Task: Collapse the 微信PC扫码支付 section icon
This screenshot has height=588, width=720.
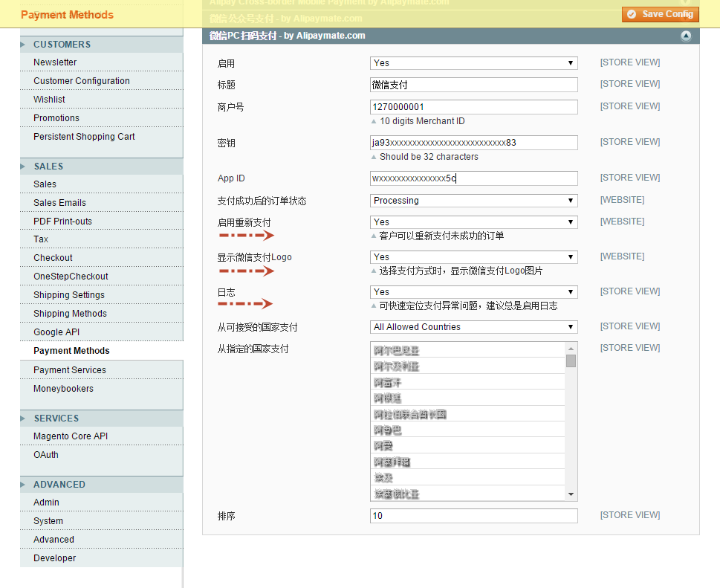Action: point(686,36)
